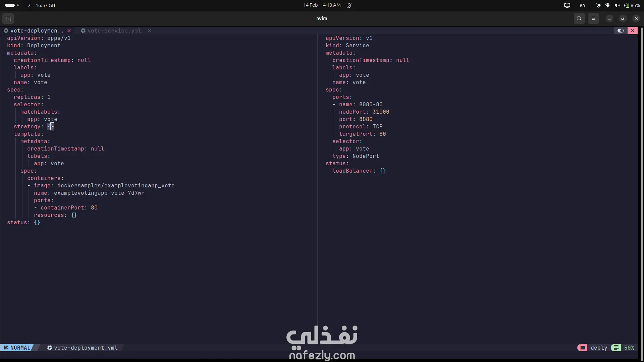Image resolution: width=644 pixels, height=362 pixels.
Task: Click the new tab icon in terminal header
Action: [x=8, y=18]
